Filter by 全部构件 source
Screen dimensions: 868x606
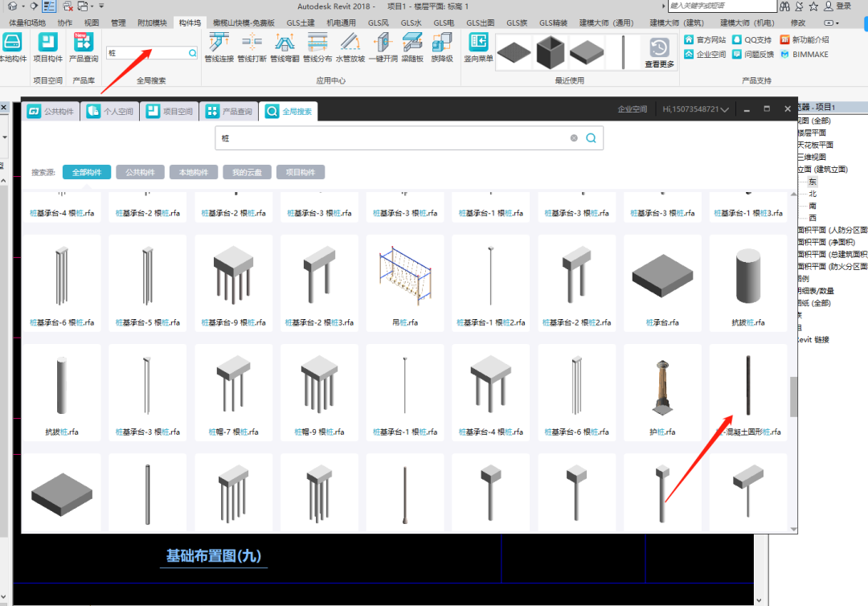[87, 172]
